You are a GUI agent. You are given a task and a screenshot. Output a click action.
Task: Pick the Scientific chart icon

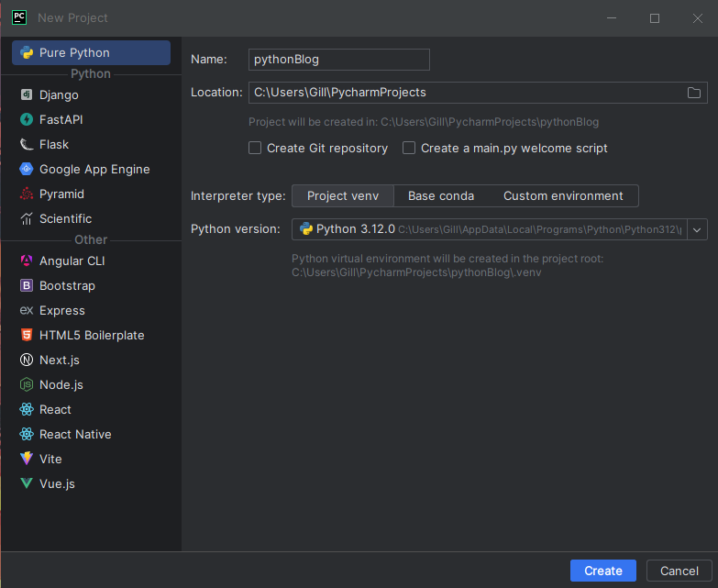pyautogui.click(x=27, y=218)
